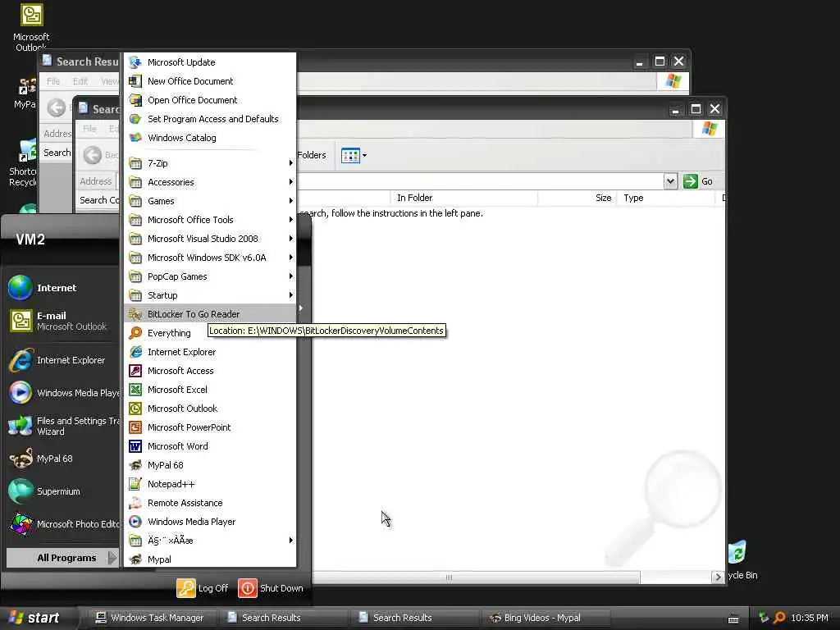Open the address bar dropdown arrow
Image resolution: width=840 pixels, height=630 pixels.
click(670, 181)
